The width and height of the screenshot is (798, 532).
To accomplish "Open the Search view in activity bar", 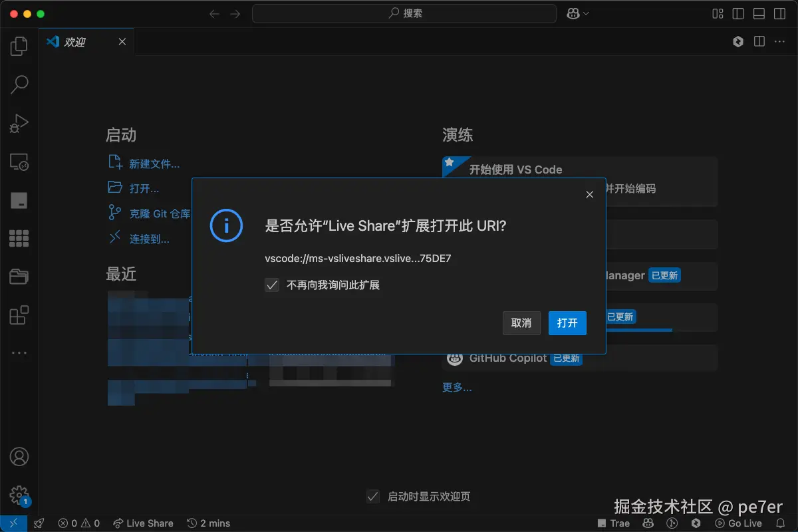I will click(19, 84).
